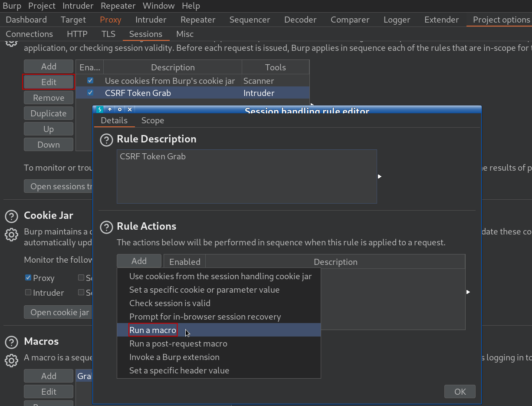Open help icon beside Macros heading
The height and width of the screenshot is (406, 532).
tap(11, 342)
